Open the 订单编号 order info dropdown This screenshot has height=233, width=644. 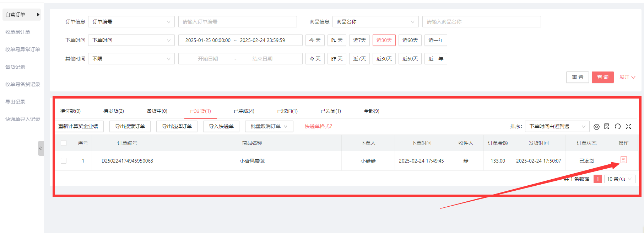coord(131,22)
